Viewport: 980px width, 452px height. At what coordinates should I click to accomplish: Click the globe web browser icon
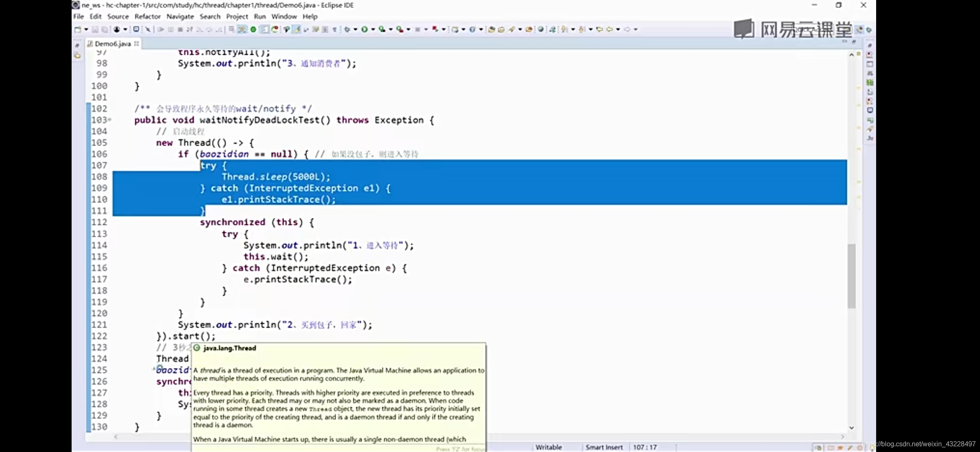(540, 29)
